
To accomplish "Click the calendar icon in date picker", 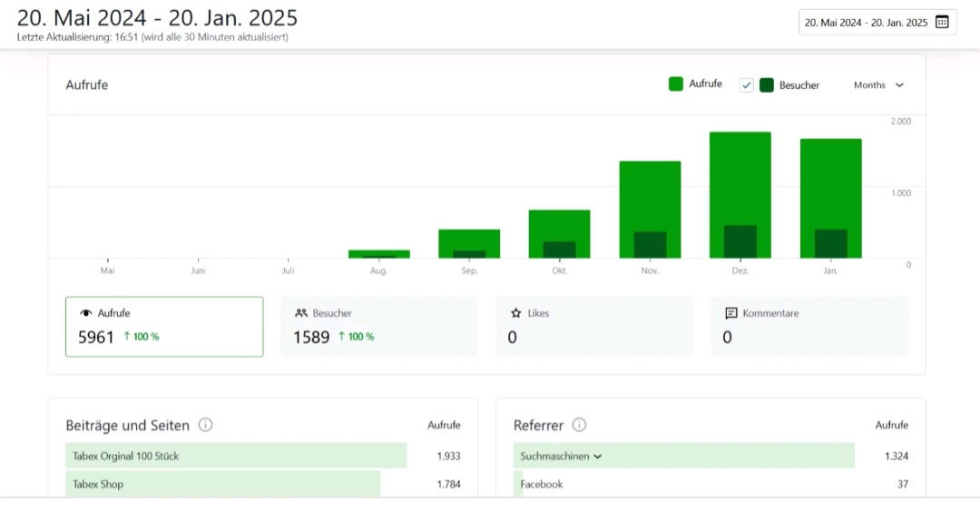I will click(941, 22).
